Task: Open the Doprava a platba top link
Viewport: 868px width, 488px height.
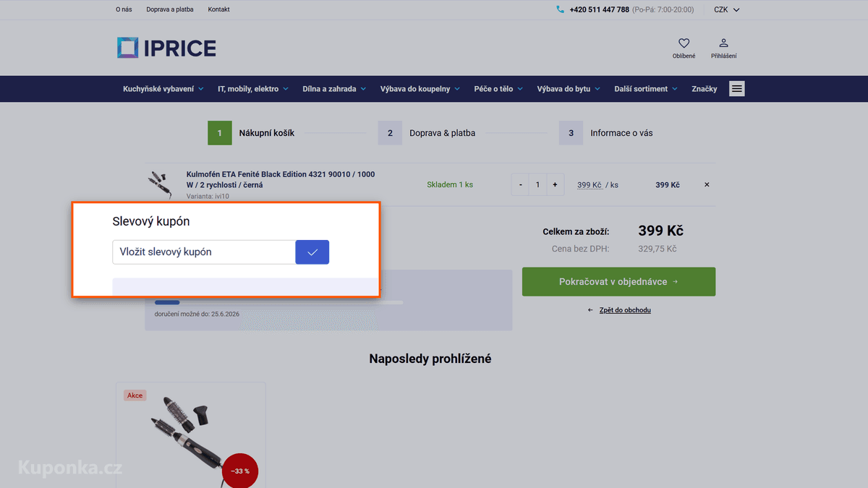Action: [x=170, y=9]
